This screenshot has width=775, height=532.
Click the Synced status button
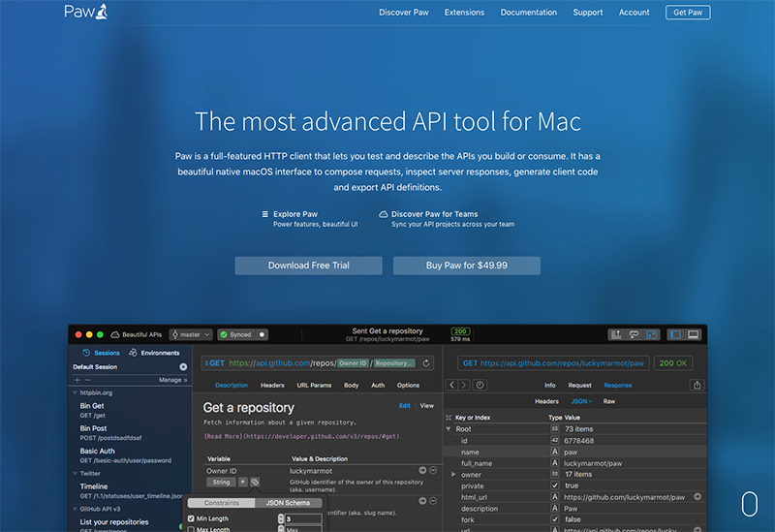pos(236,334)
